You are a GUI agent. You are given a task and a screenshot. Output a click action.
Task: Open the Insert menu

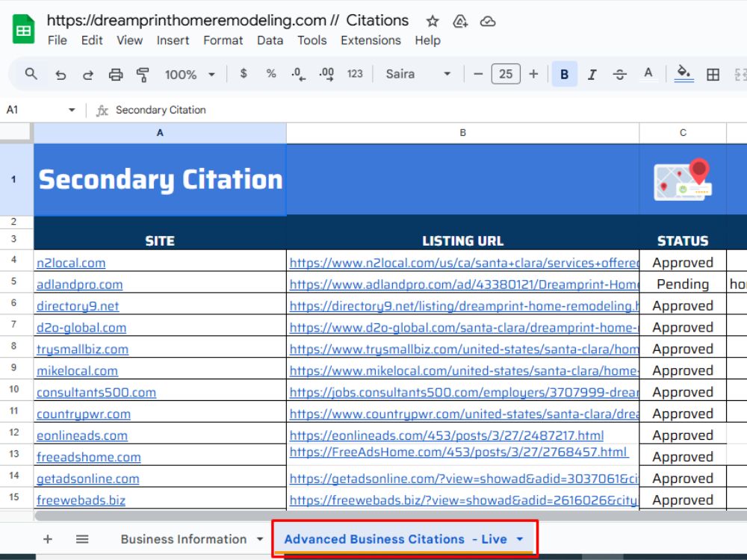(x=173, y=40)
